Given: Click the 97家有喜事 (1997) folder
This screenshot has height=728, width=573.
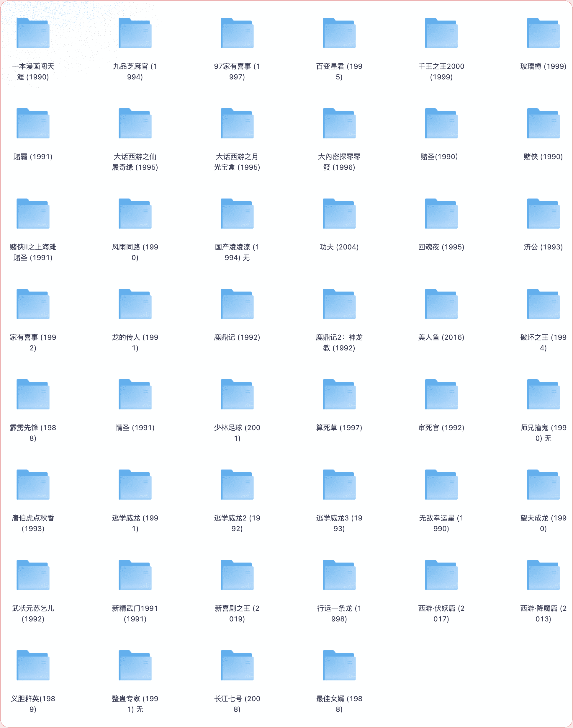Looking at the screenshot, I should click(x=237, y=33).
